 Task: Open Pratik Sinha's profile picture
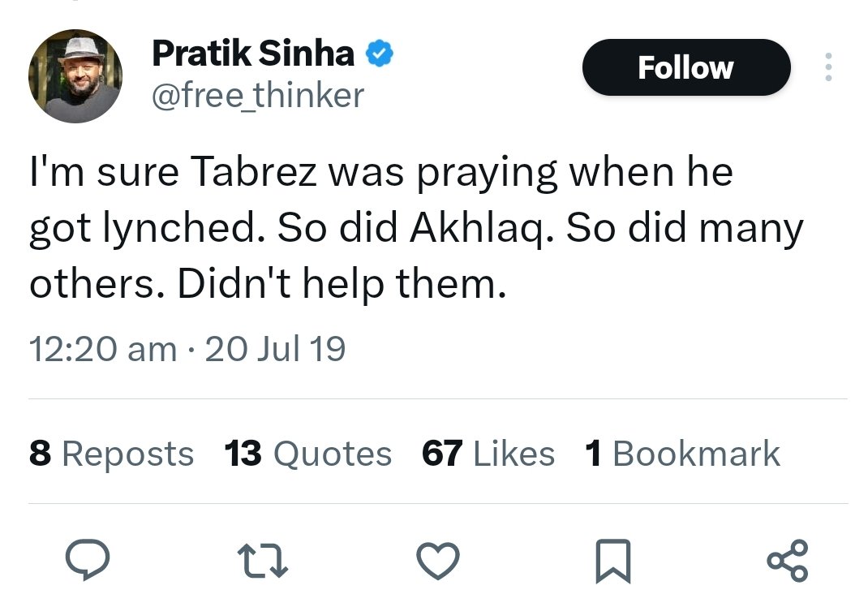coord(75,76)
